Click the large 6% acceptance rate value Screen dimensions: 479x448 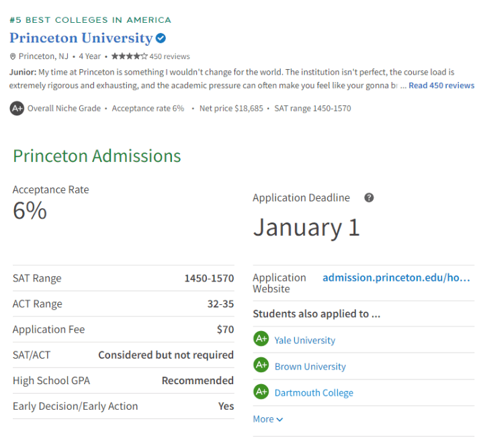30,211
